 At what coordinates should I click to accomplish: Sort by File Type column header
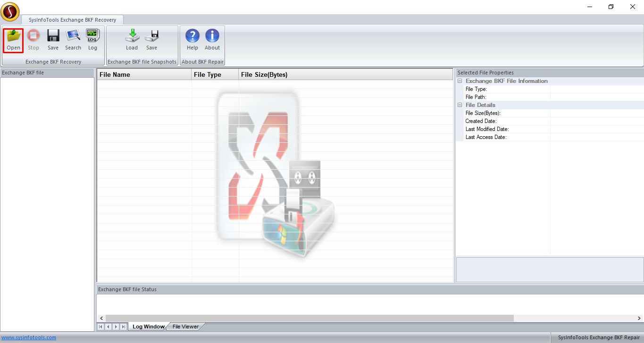coord(215,74)
